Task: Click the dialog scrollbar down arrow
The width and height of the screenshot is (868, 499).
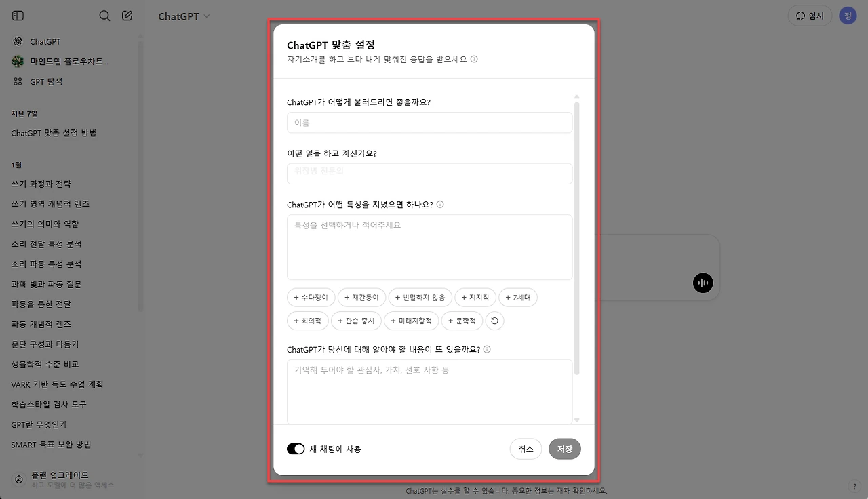Action: [x=577, y=421]
